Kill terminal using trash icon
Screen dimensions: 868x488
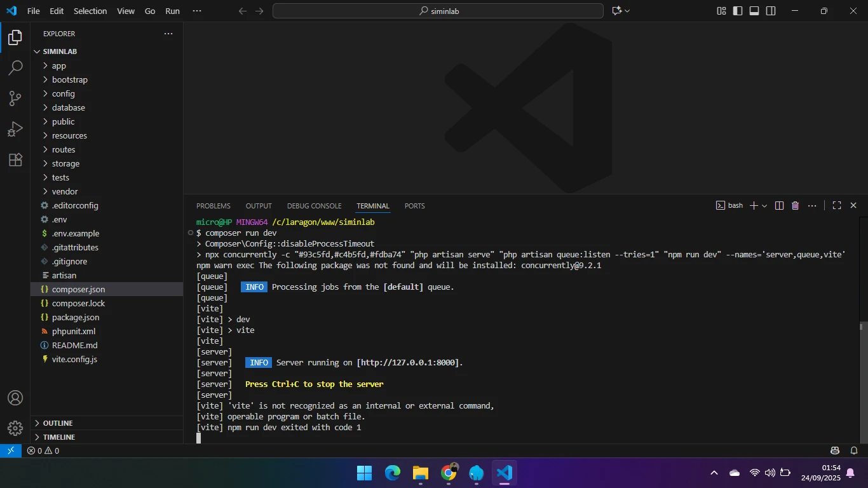795,206
